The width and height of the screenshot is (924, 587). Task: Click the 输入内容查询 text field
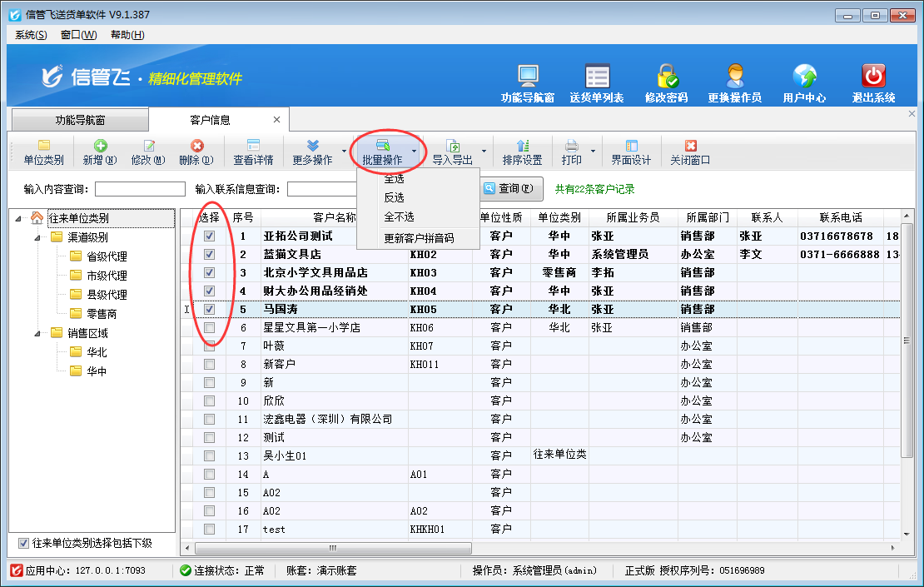(x=140, y=189)
